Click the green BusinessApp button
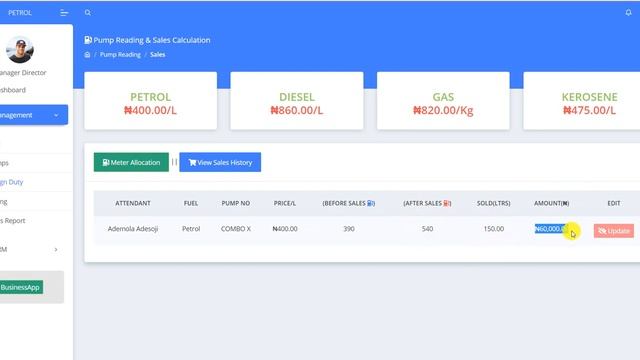Image resolution: width=640 pixels, height=360 pixels. [21, 287]
